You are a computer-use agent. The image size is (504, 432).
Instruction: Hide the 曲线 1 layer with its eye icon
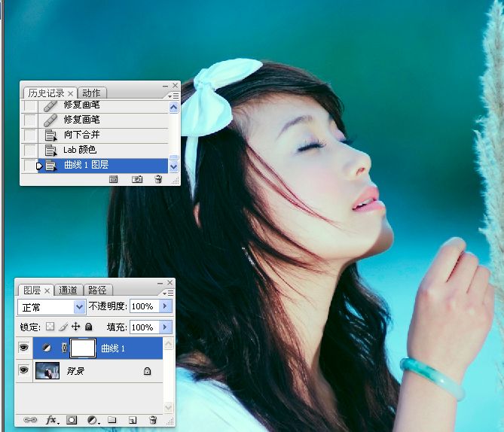tap(23, 348)
